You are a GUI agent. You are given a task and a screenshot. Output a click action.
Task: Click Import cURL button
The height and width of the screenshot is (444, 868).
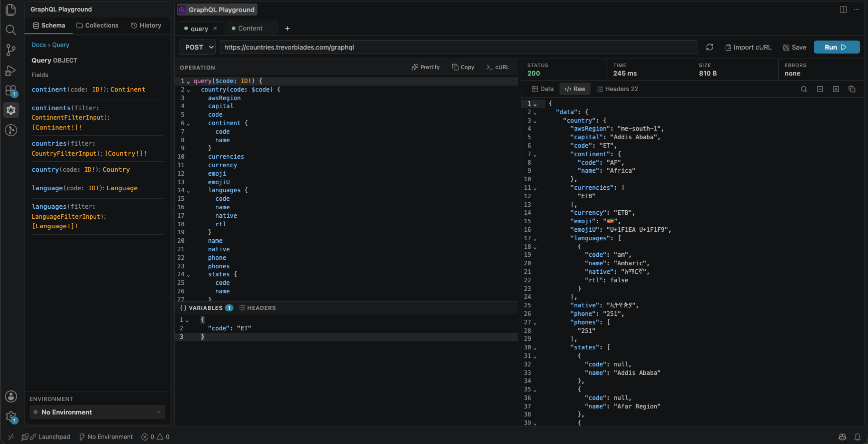748,47
